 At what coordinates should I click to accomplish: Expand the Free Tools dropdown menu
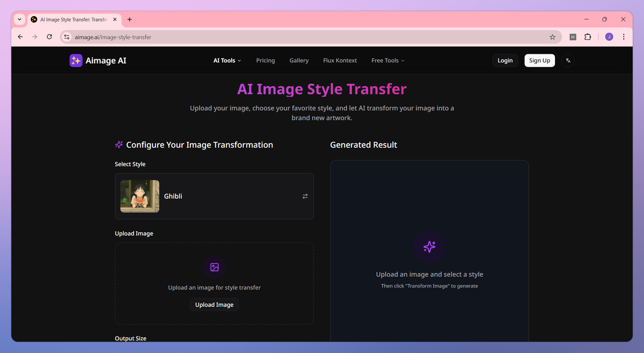pos(388,61)
